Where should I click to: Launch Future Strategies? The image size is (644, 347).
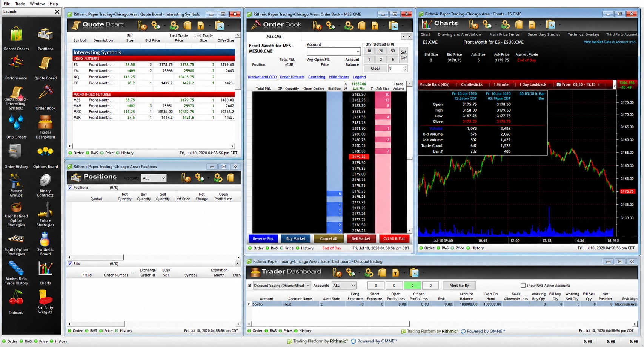45,215
